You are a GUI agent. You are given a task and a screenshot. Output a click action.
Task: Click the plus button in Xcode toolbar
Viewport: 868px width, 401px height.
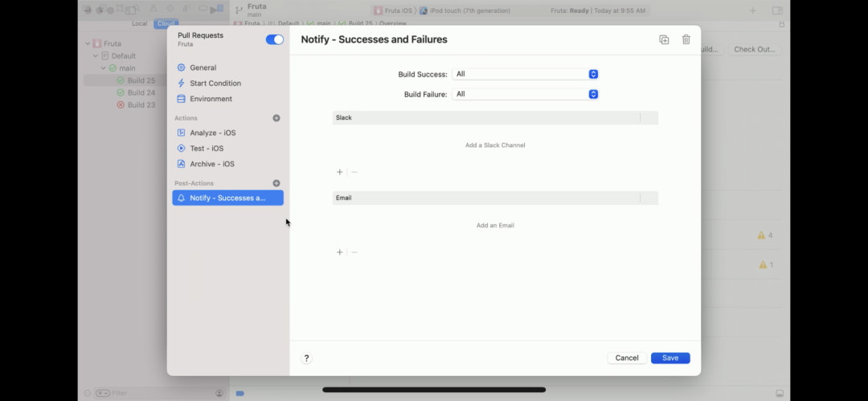[x=753, y=10]
